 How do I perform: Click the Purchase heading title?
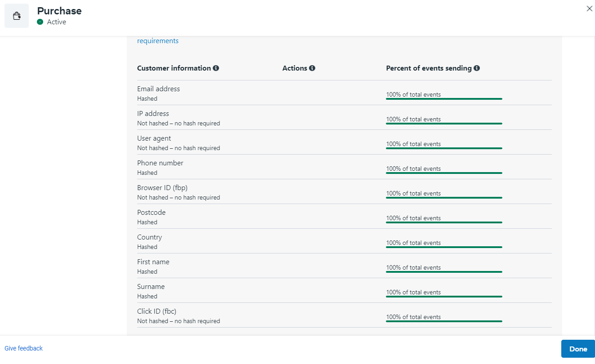coord(59,11)
